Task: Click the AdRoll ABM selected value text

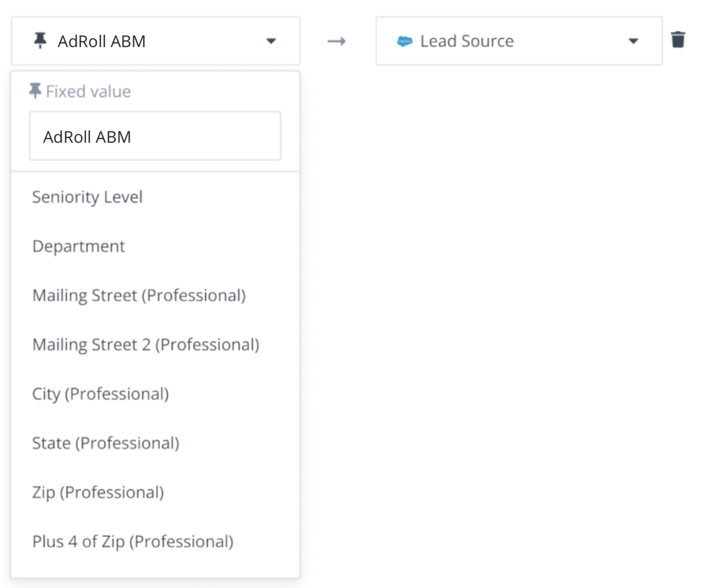Action: coord(101,41)
